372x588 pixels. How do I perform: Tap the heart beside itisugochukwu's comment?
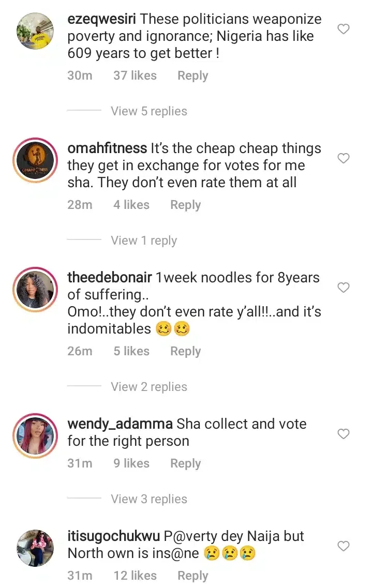(344, 546)
